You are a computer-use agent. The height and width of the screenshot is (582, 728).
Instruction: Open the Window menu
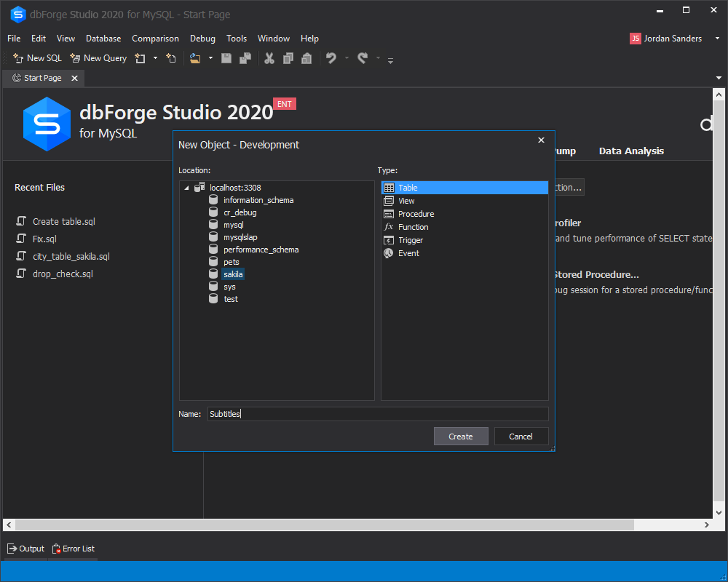click(274, 39)
